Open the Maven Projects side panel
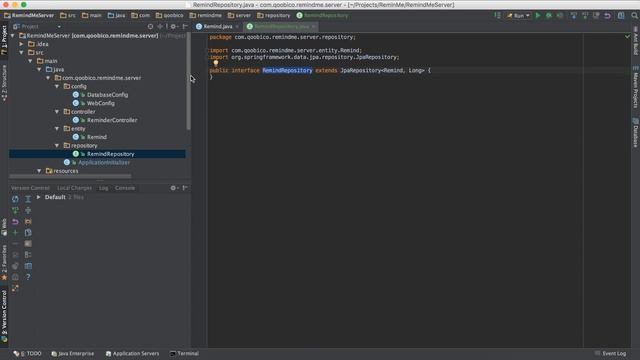 click(x=636, y=88)
